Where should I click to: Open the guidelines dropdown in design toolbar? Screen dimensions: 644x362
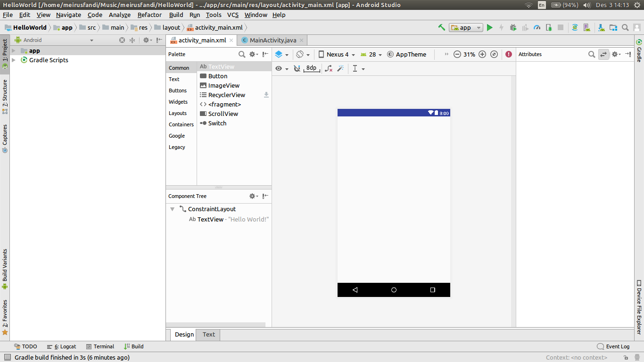click(359, 68)
